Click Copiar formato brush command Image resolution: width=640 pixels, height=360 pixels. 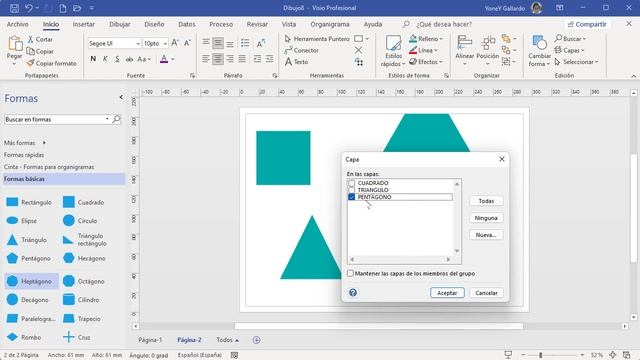pos(51,63)
